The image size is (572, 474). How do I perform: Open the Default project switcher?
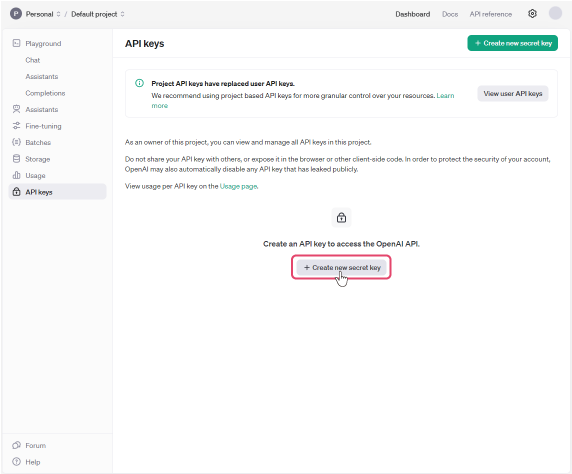point(98,14)
